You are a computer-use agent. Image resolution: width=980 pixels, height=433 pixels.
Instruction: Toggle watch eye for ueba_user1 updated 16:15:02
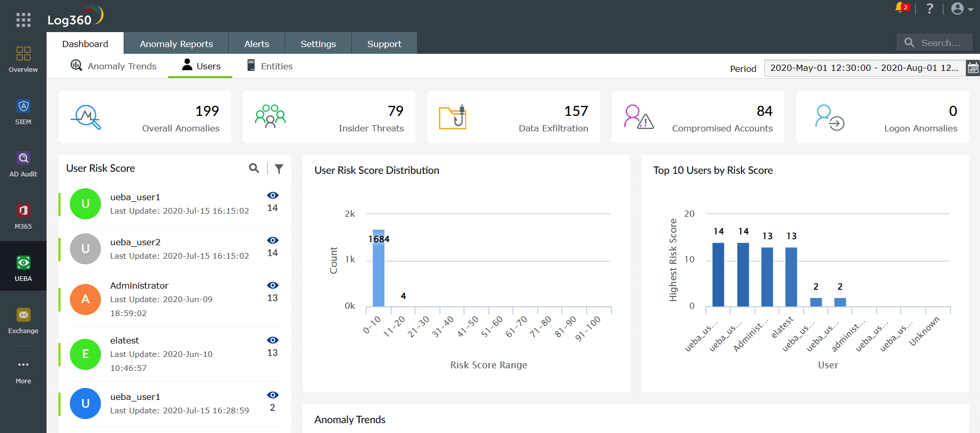273,196
